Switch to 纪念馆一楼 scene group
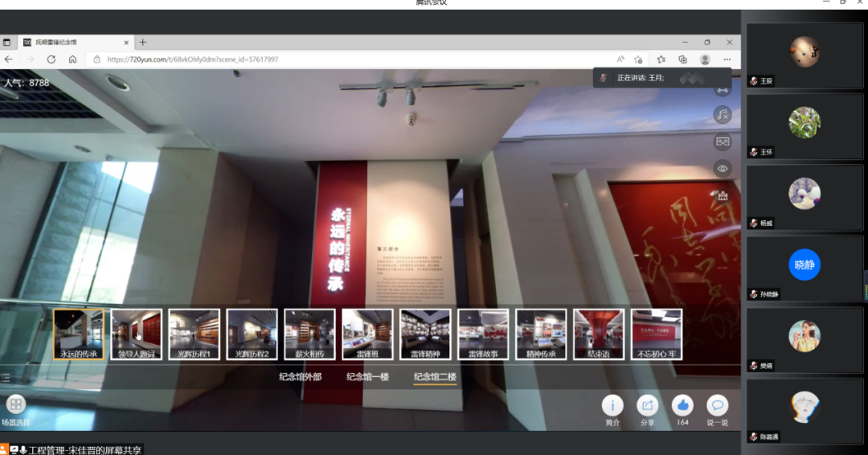The image size is (868, 455). 367,376
